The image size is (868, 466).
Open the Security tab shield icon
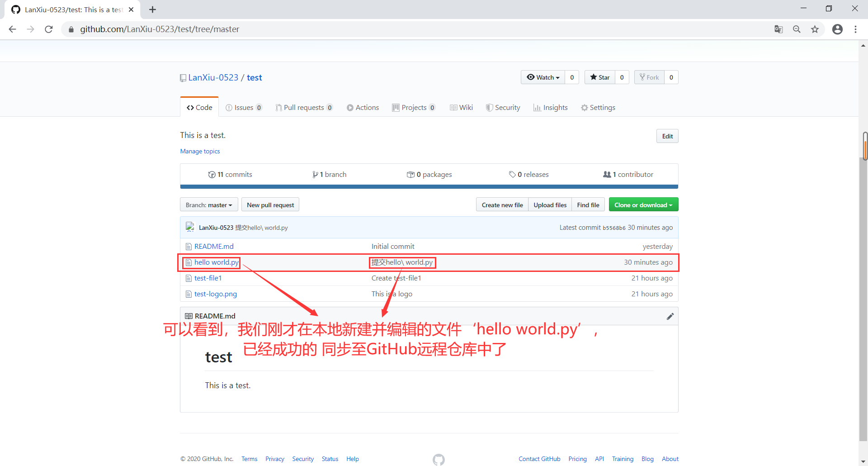click(489, 107)
